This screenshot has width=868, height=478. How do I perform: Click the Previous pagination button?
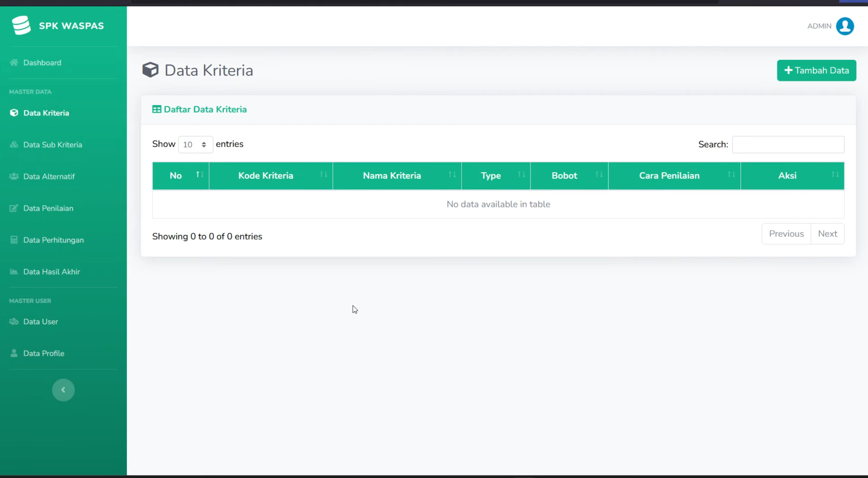pyautogui.click(x=786, y=234)
